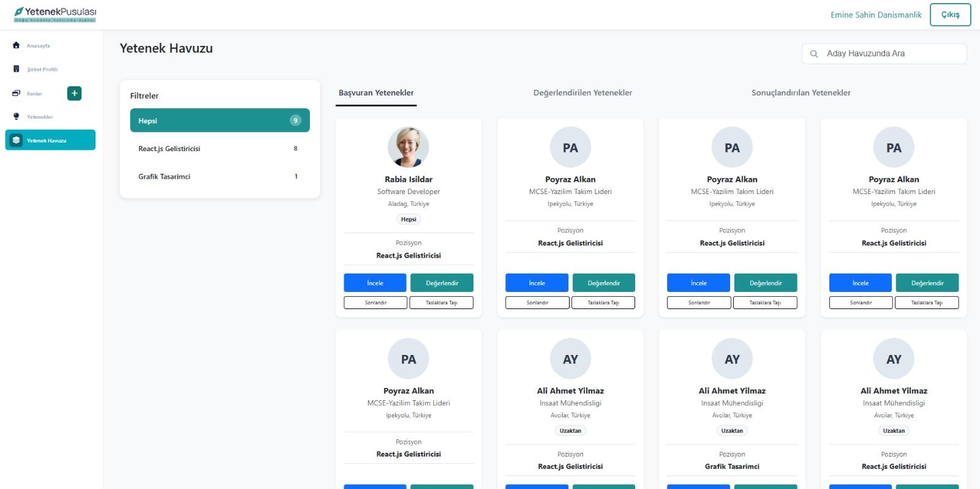Click İncele on Rabia Isildar's card

375,283
